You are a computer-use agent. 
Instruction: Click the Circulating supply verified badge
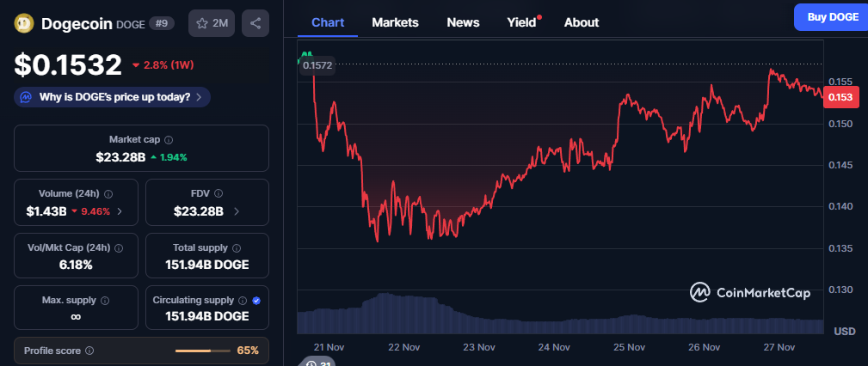[256, 300]
